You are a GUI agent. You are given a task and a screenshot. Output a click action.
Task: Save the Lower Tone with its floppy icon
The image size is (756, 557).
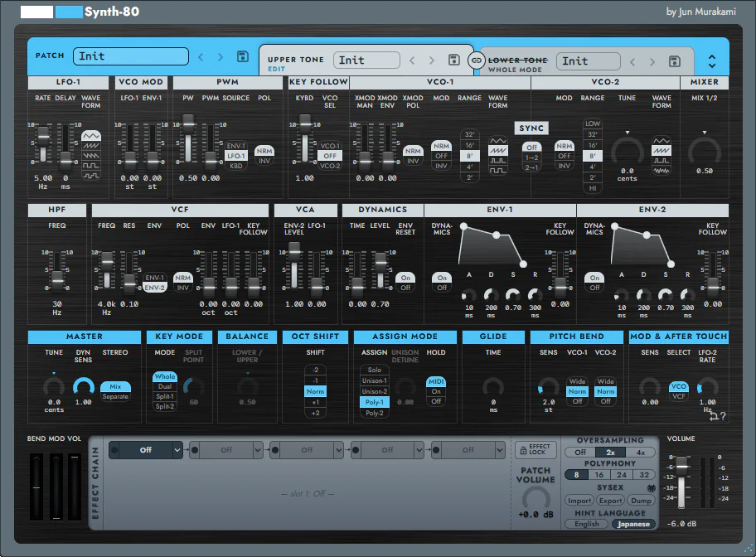click(x=675, y=61)
